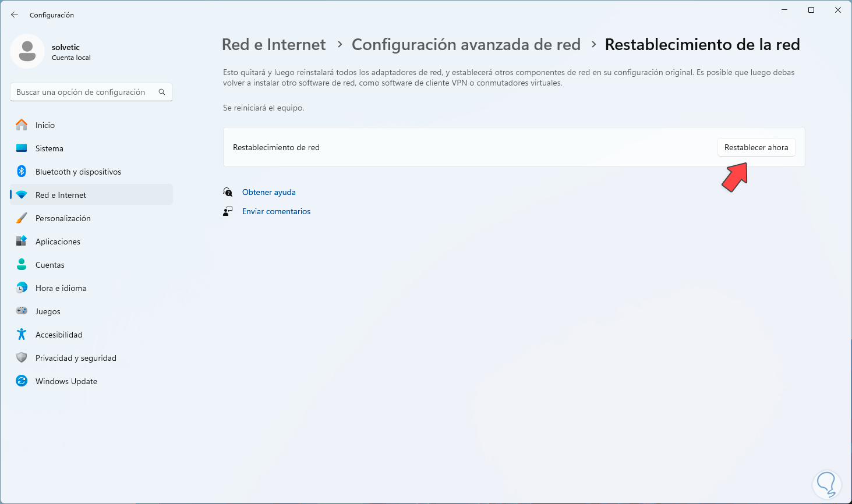The image size is (852, 504).
Task: Open the Obtener ayuda link
Action: click(268, 191)
